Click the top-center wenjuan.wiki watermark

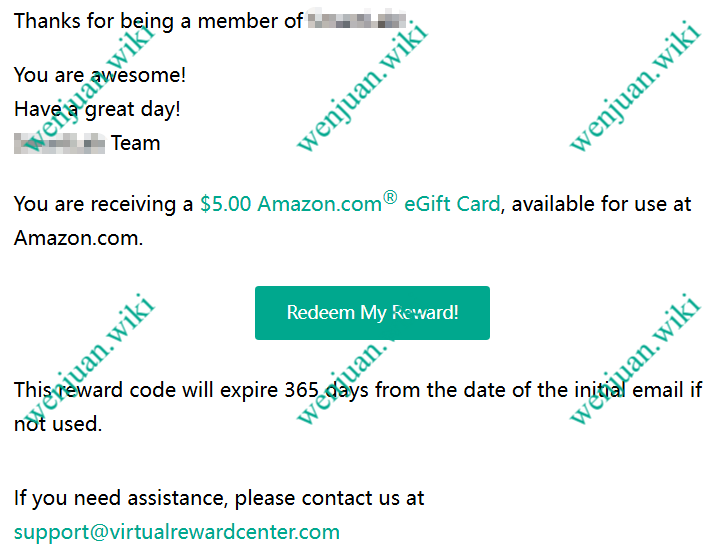click(362, 86)
